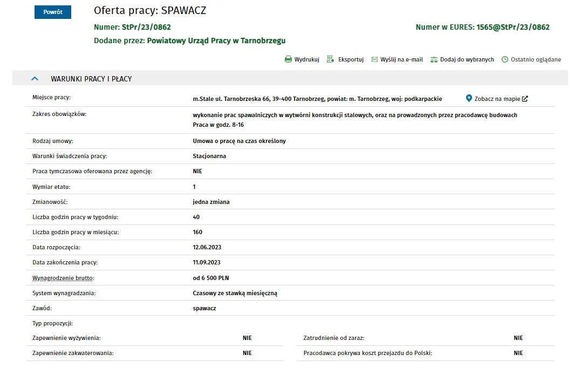Screen dimensions: 588x368
Task: Click the Liczba godzin pracy w miesiącu label
Action: pyautogui.click(x=76, y=232)
